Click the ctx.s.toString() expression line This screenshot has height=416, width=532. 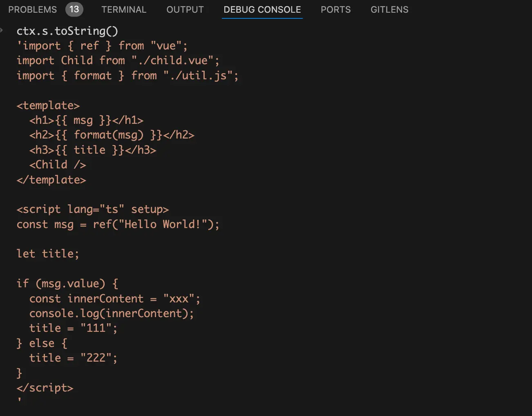point(67,31)
